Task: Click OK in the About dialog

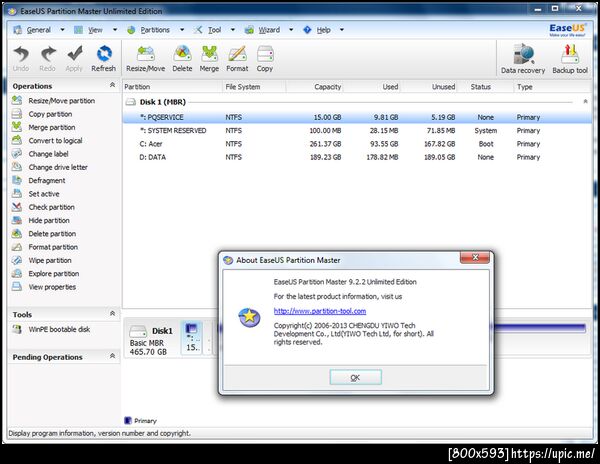Action: (355, 378)
